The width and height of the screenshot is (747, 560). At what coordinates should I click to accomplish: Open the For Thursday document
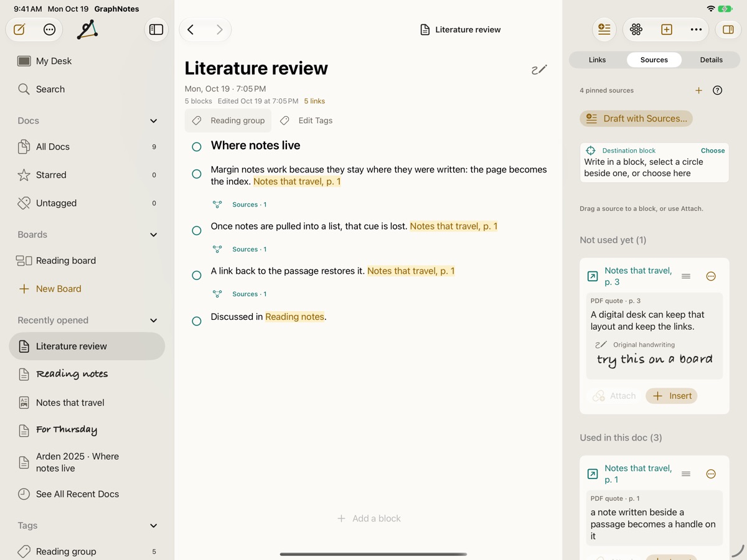click(x=87, y=430)
